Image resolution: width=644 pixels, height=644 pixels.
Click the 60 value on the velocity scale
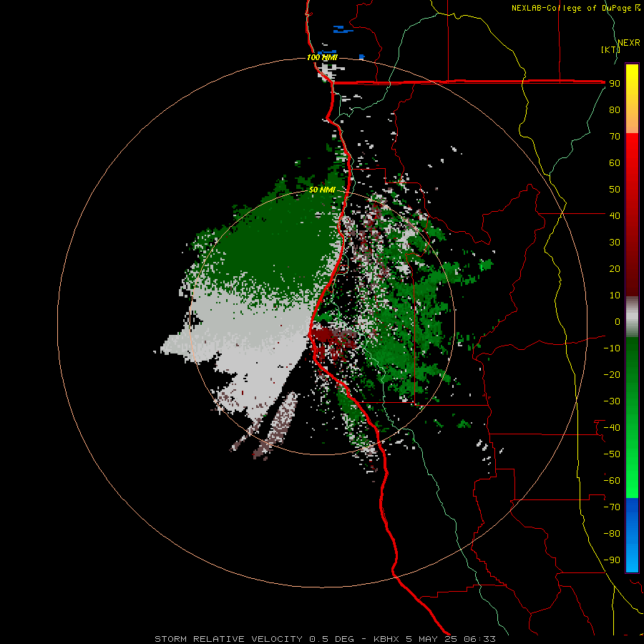coord(615,163)
